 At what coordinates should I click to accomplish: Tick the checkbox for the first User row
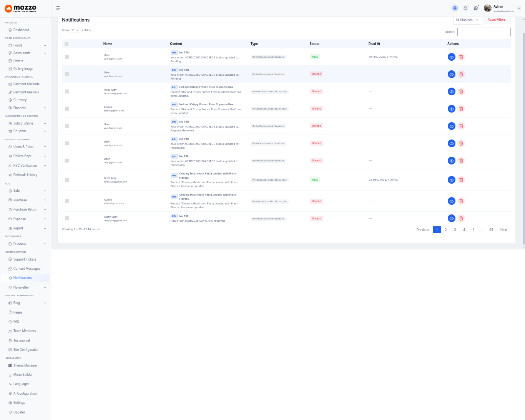pos(67,57)
